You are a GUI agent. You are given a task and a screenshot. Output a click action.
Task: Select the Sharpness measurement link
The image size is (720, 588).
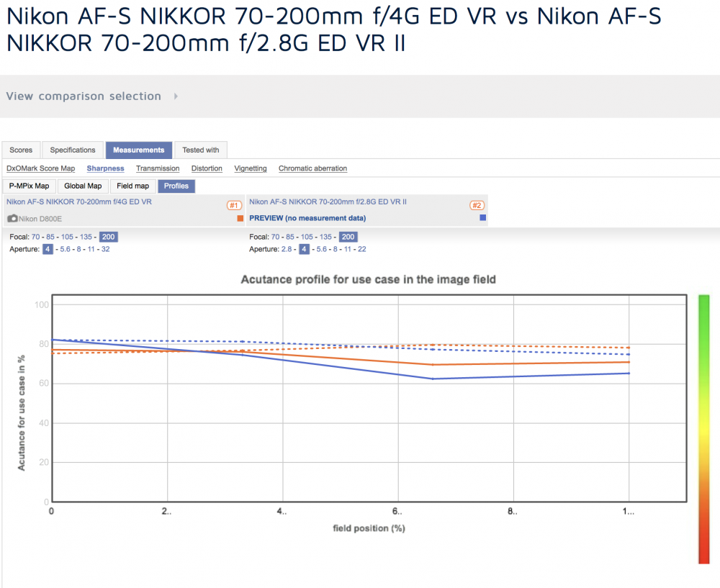pos(106,168)
